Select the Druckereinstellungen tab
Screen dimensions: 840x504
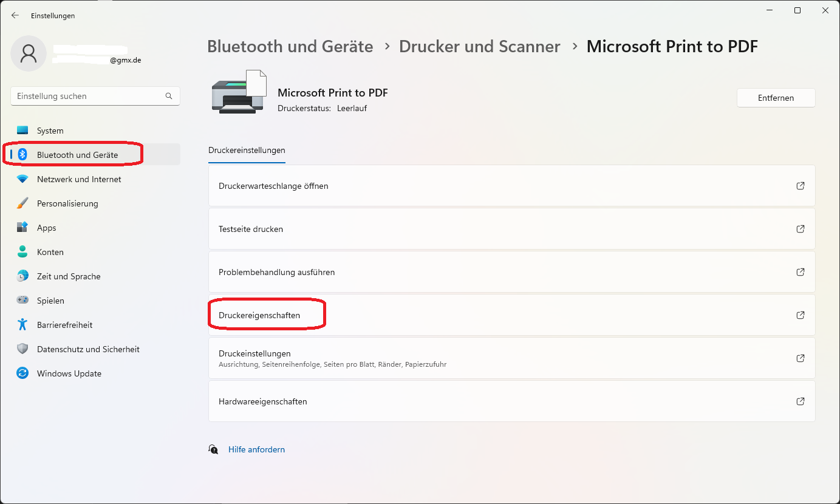[x=247, y=150]
